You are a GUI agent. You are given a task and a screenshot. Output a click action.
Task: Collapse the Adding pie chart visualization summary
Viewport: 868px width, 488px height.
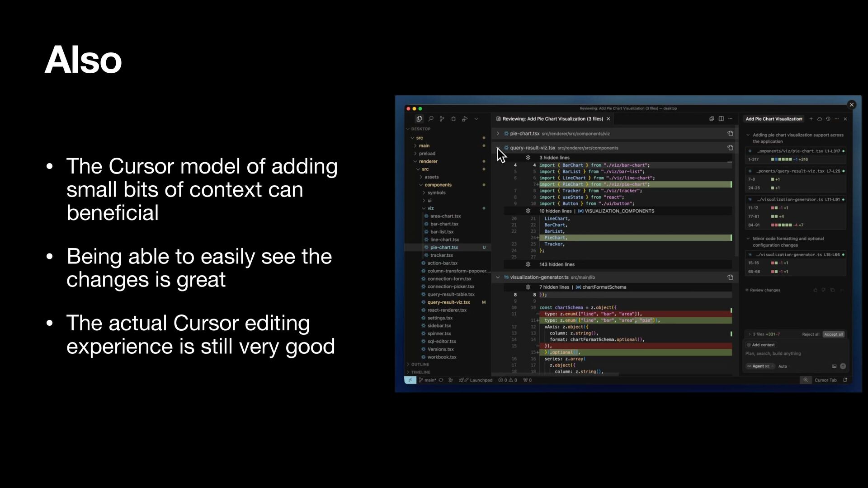[748, 135]
